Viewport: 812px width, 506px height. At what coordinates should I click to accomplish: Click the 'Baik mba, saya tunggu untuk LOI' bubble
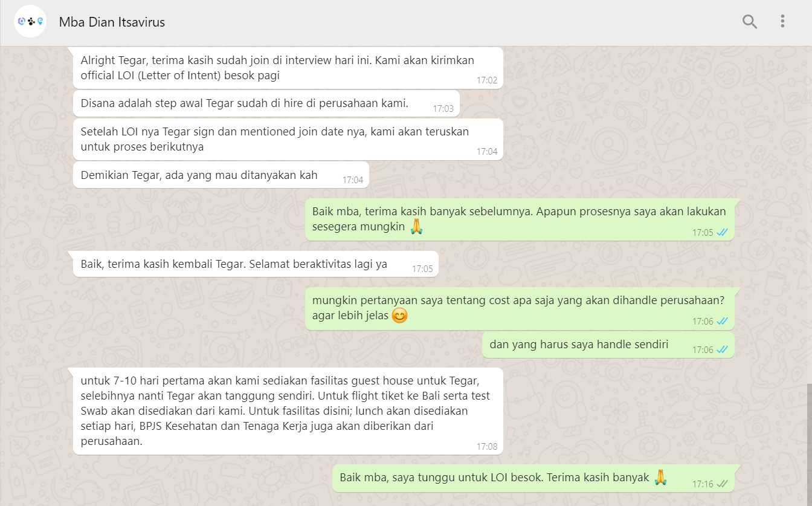coord(533,478)
